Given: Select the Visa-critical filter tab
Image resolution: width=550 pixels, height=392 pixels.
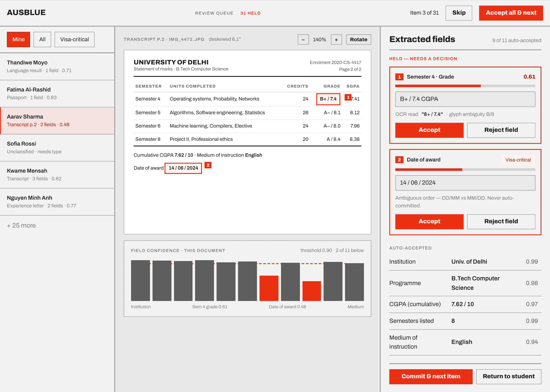Looking at the screenshot, I should (74, 40).
